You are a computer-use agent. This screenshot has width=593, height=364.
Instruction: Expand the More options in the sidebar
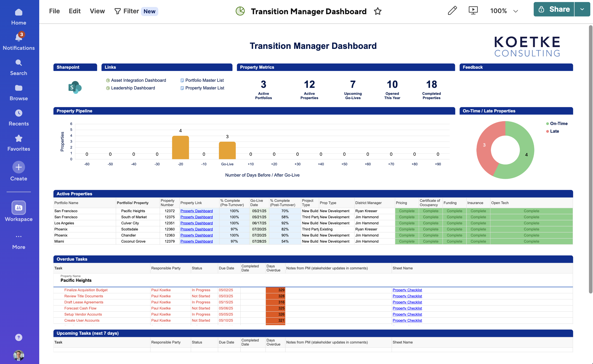[18, 237]
